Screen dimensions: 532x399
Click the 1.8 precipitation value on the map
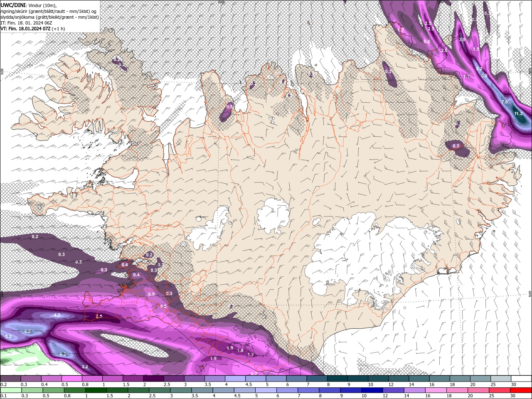point(240,350)
